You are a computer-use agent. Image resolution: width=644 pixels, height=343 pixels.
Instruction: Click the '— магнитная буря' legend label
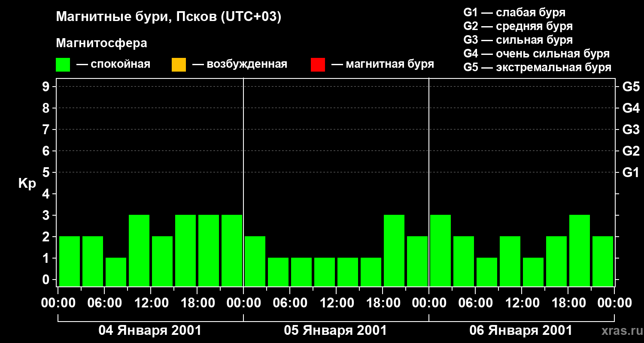[383, 64]
